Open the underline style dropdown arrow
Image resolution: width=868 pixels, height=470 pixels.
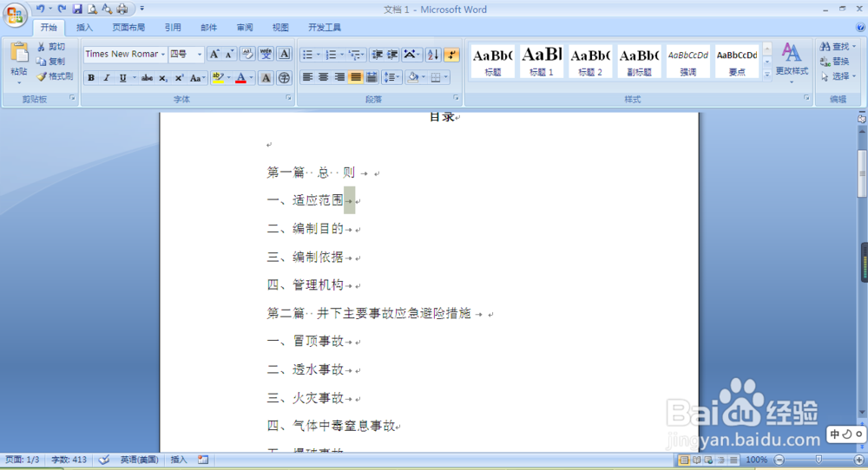click(x=134, y=78)
